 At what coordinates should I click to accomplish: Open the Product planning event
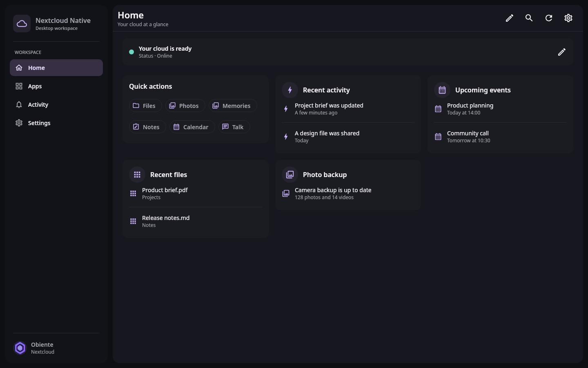pos(500,109)
